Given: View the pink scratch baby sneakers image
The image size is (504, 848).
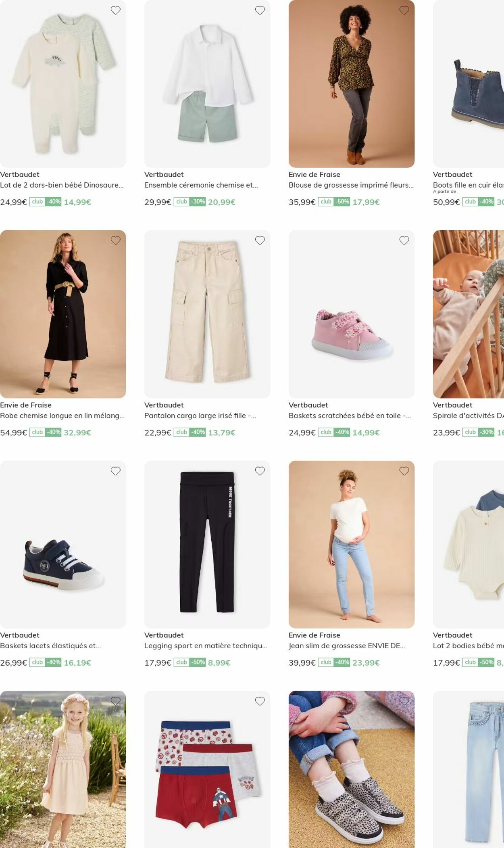Looking at the screenshot, I should 352,314.
